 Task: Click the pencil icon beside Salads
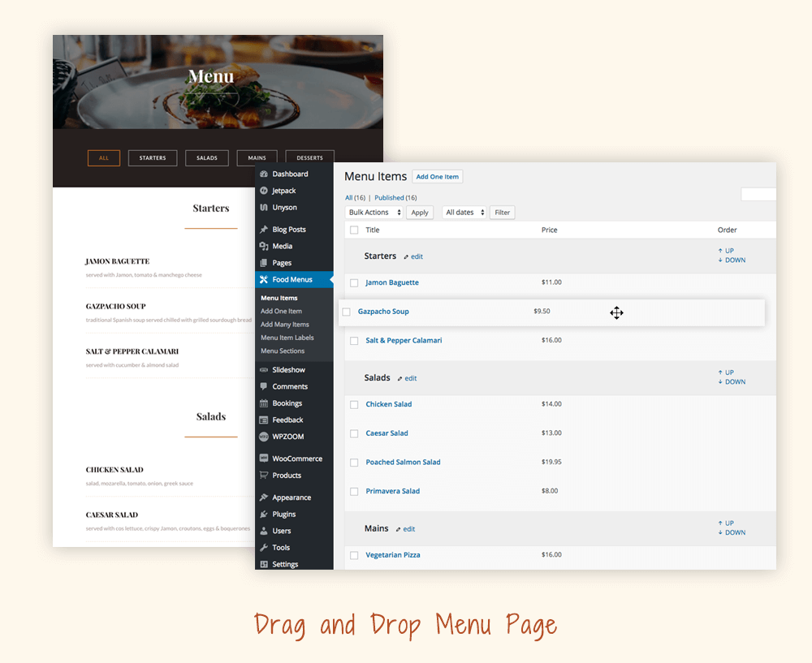[x=400, y=378]
